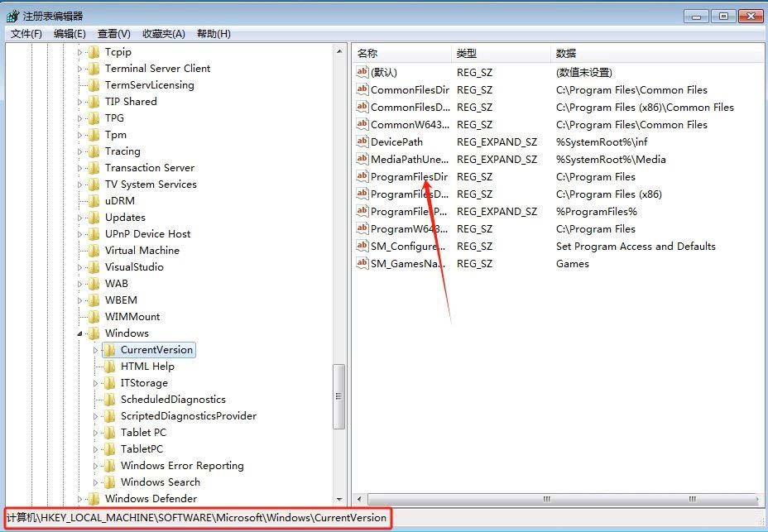Viewport: 768px width, 532px height.
Task: Expand the Tcpip key arrow
Action: click(81, 52)
